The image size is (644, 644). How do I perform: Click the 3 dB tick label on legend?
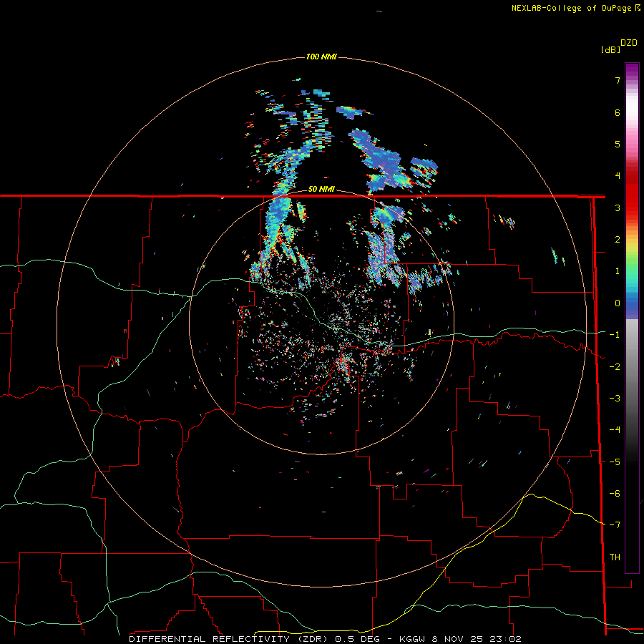[x=618, y=208]
